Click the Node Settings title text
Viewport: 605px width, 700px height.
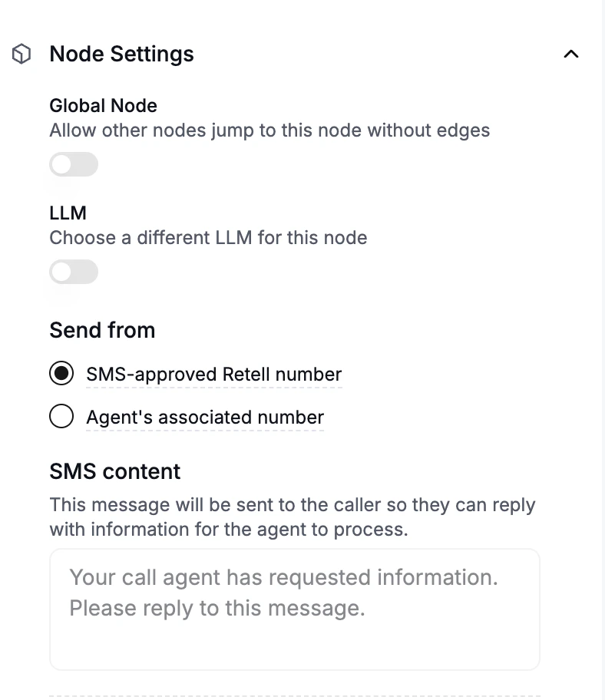pyautogui.click(x=121, y=54)
